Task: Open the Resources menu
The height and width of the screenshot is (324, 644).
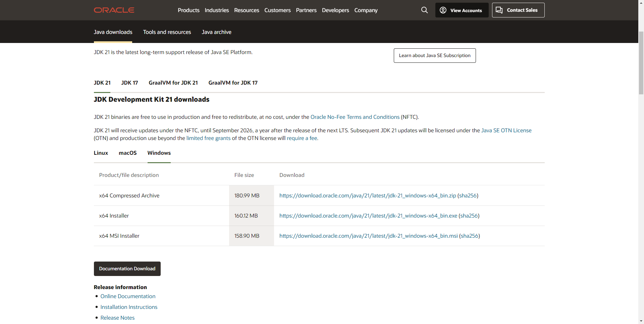Action: tap(247, 10)
